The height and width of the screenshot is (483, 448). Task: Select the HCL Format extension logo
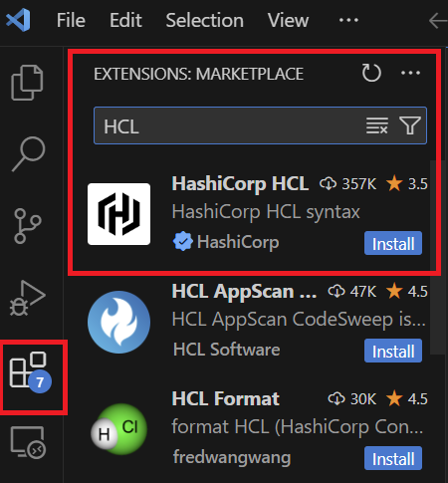point(119,429)
